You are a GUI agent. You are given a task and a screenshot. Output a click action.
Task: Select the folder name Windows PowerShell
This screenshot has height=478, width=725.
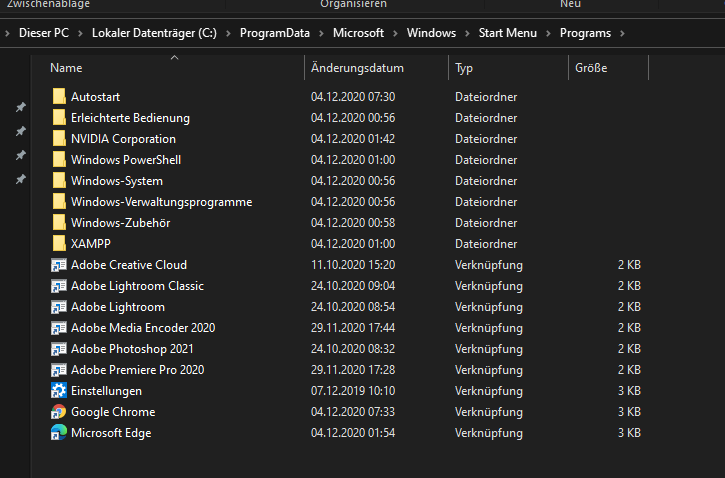tap(126, 160)
